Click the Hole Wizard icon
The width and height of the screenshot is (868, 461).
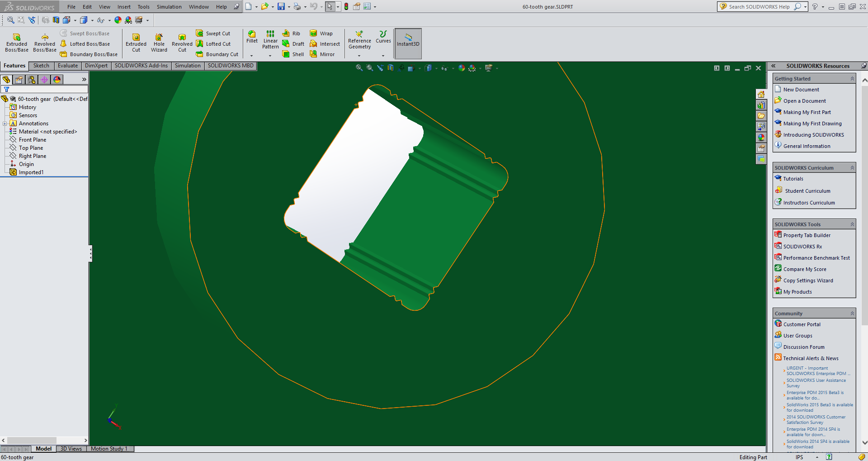(159, 43)
